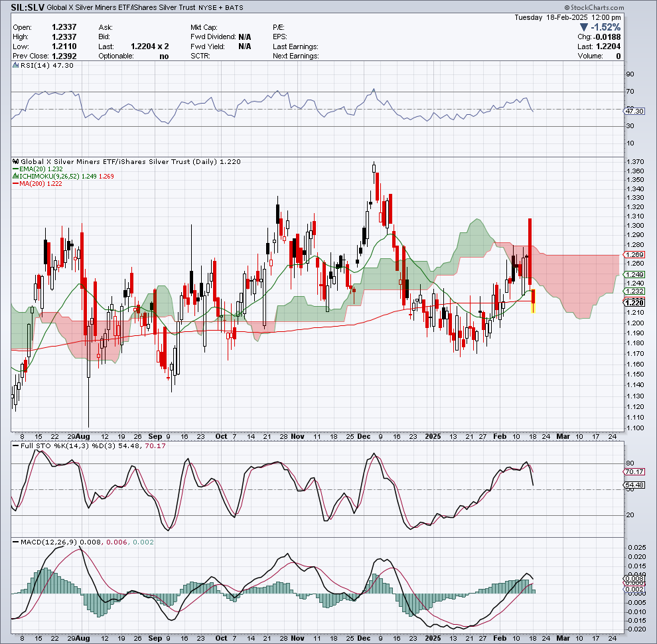The image size is (657, 644).
Task: Click the Last Earnings label
Action: [295, 46]
